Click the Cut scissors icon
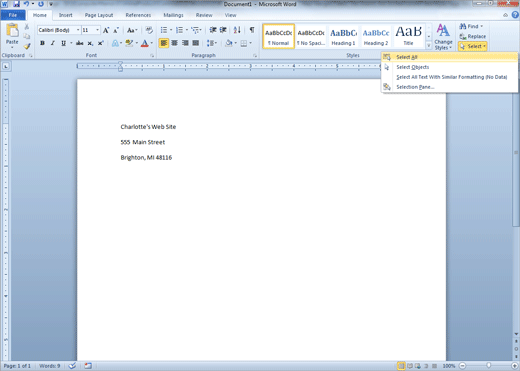Viewport: 520px width, 371px height. 27,27
